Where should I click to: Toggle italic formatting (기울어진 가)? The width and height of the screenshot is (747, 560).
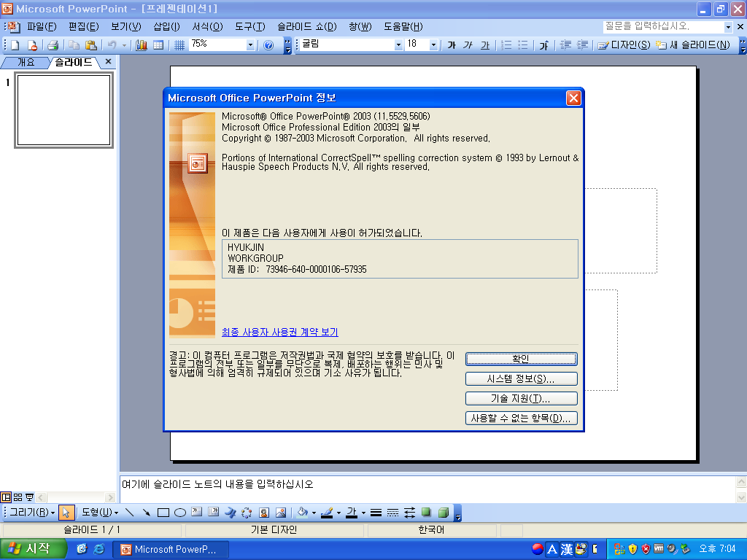(468, 45)
